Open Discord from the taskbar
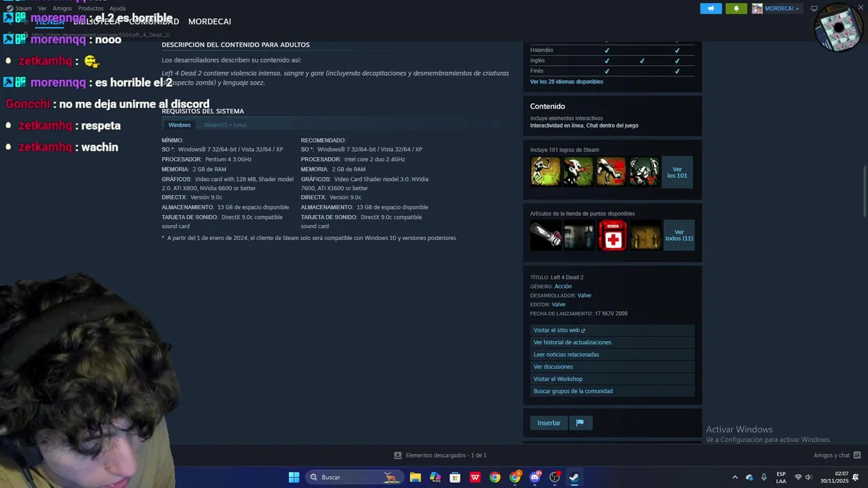Image resolution: width=868 pixels, height=488 pixels. [535, 477]
